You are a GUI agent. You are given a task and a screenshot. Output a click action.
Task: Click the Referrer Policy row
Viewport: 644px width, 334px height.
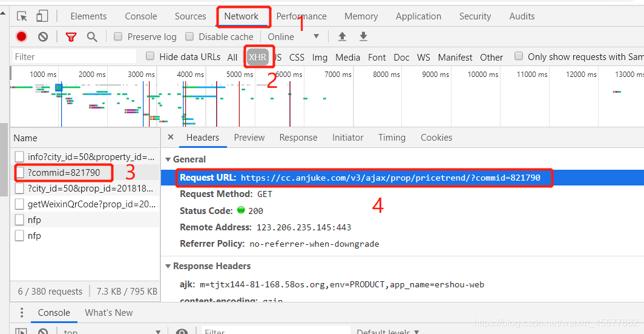[402, 244]
